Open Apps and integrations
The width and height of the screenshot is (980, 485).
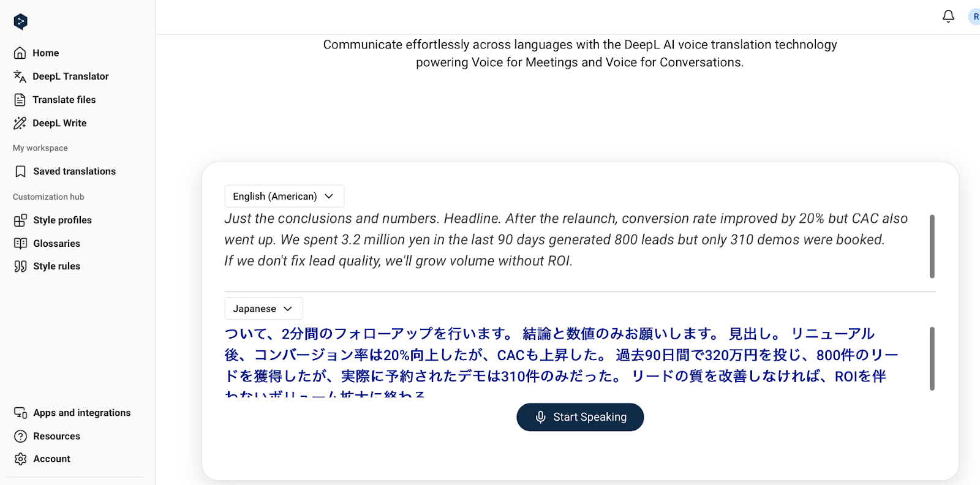pyautogui.click(x=81, y=412)
